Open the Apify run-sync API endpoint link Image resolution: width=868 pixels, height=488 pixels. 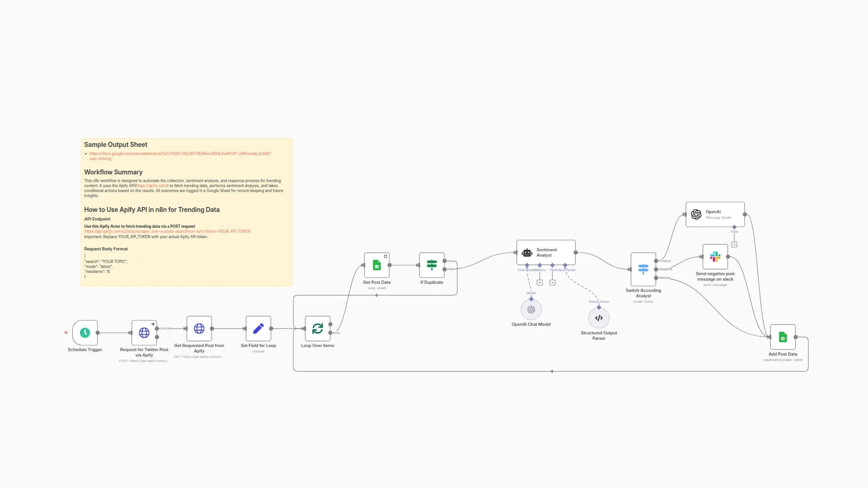point(167,231)
